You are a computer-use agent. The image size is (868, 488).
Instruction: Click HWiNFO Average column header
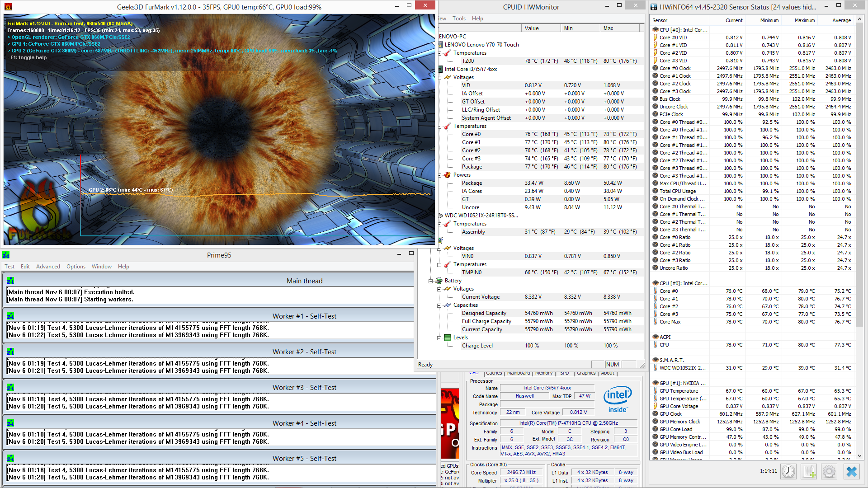pyautogui.click(x=836, y=20)
